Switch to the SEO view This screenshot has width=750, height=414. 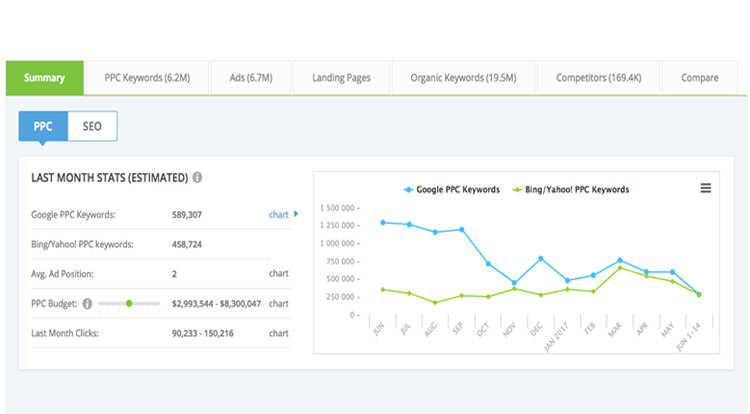(x=92, y=127)
